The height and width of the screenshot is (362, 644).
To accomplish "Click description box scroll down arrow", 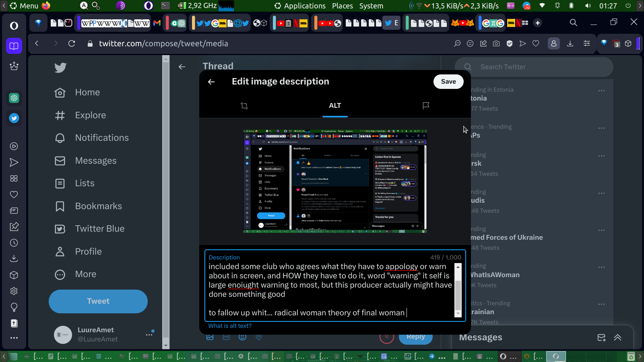I will [x=458, y=313].
